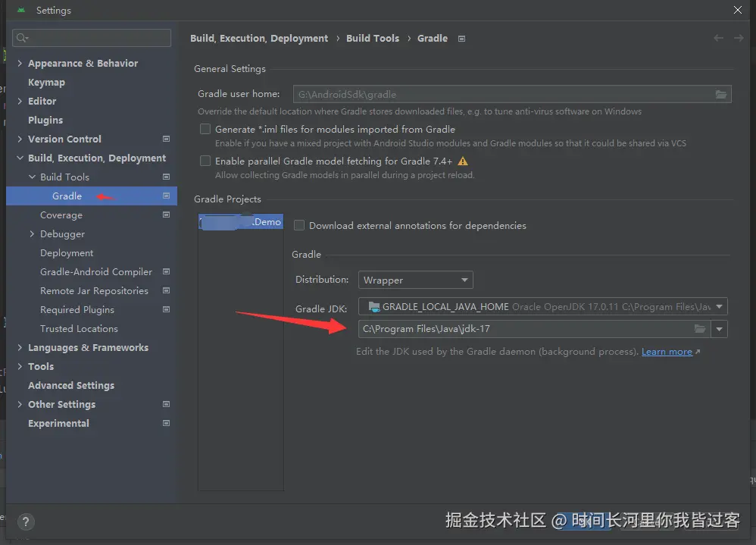Enable Generate *.iml files for modules checkbox
This screenshot has width=756, height=545.
(x=205, y=130)
